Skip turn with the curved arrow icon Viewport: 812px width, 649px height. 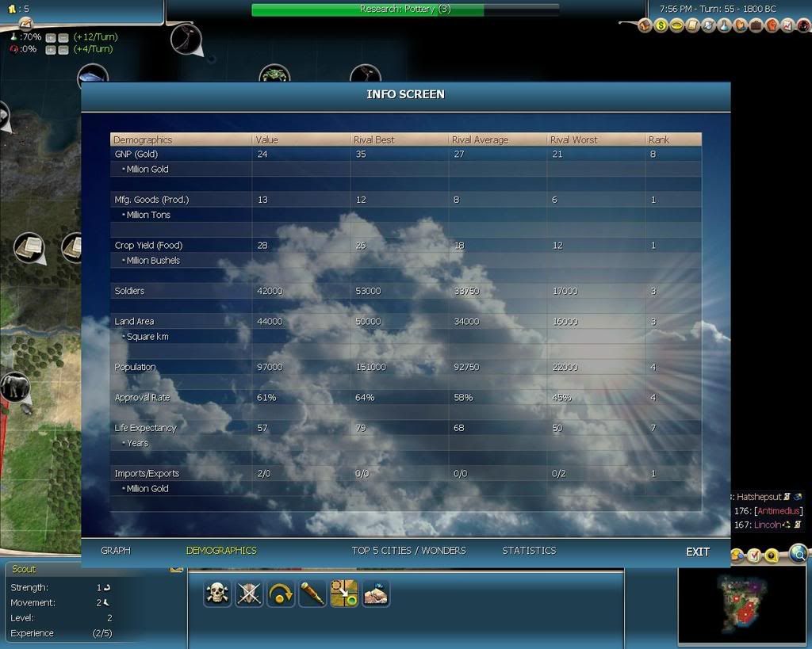(281, 593)
